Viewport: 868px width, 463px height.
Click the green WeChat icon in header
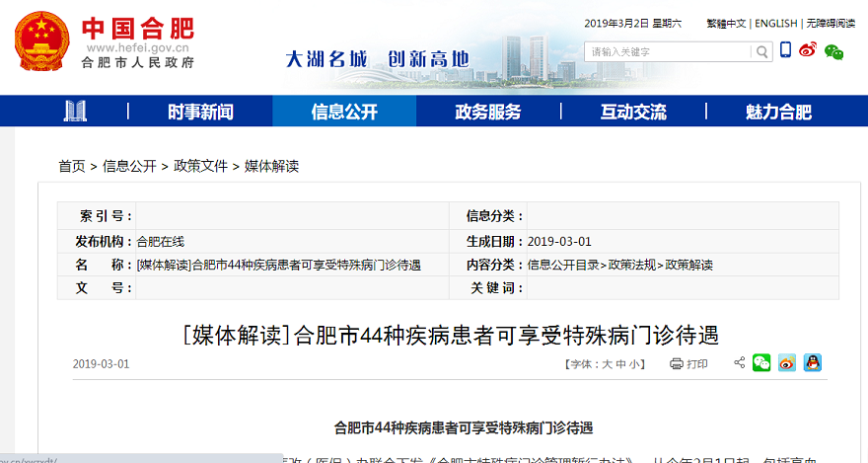[x=834, y=51]
